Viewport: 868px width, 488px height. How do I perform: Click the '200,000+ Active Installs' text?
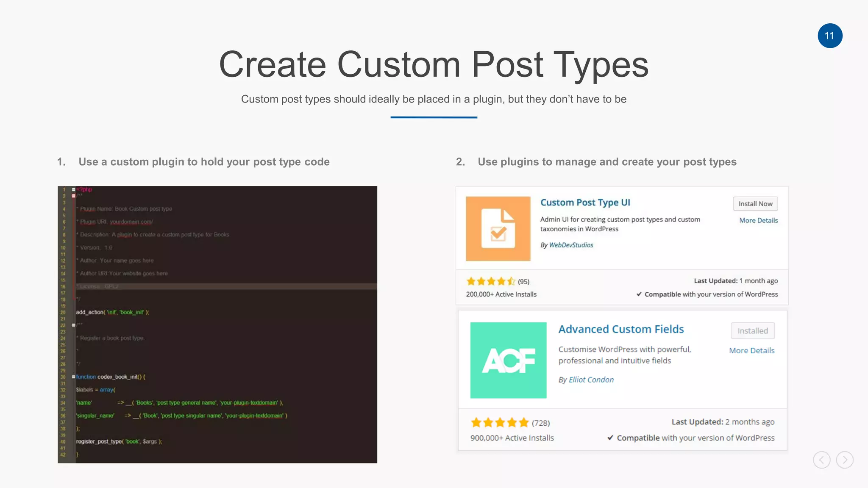(501, 294)
